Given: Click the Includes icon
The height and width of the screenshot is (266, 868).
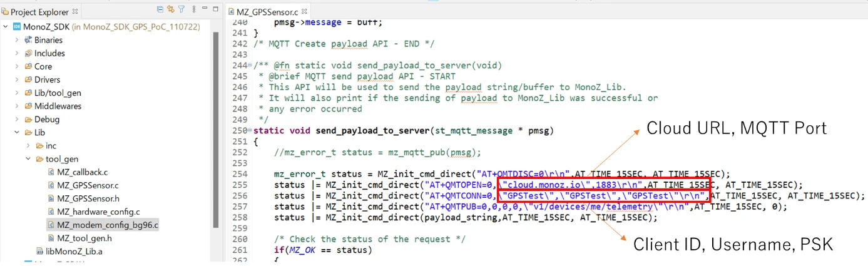Looking at the screenshot, I should tap(28, 53).
